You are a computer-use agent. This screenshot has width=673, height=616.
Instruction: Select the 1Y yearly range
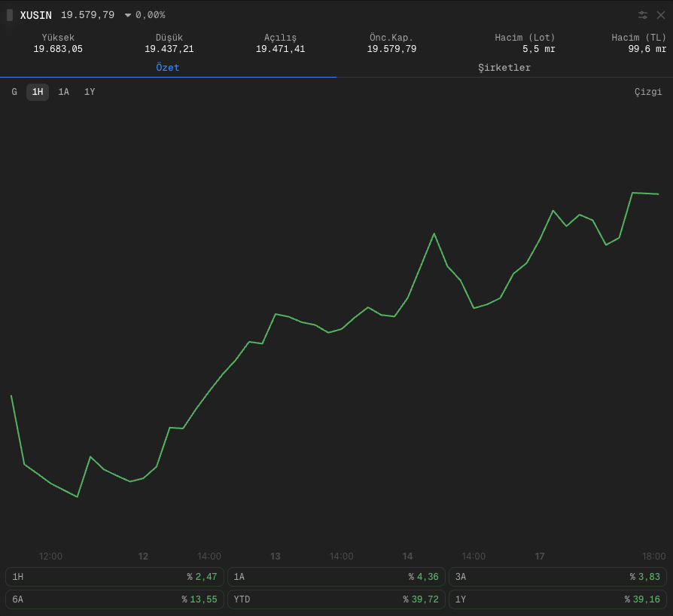coord(90,92)
